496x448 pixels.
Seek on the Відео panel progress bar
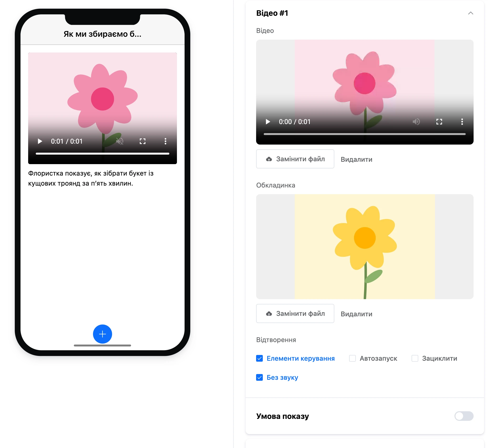pos(365,134)
